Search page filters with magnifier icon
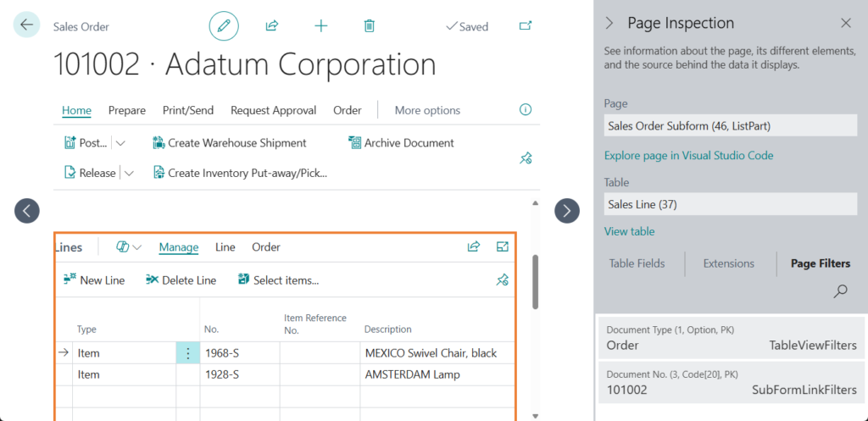The height and width of the screenshot is (421, 868). (x=840, y=291)
